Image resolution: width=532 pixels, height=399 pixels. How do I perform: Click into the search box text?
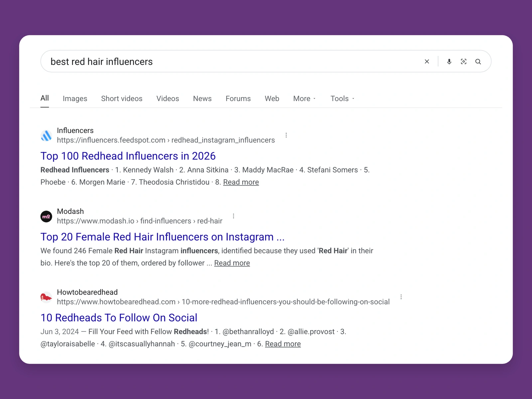[101, 62]
